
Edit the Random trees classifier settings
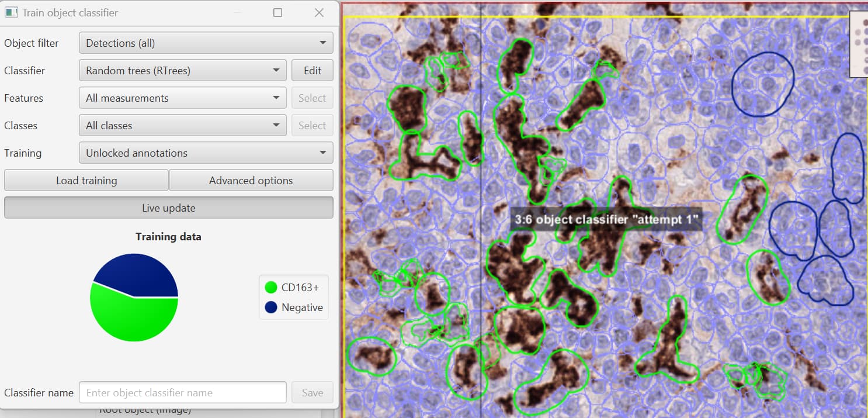click(x=312, y=70)
